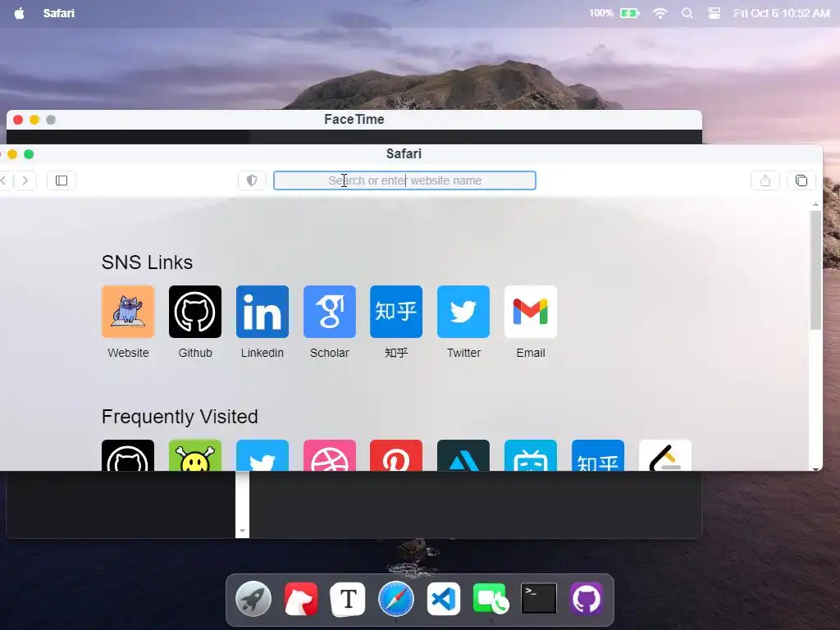The height and width of the screenshot is (630, 840).
Task: Go back in Safari history
Action: [x=4, y=180]
